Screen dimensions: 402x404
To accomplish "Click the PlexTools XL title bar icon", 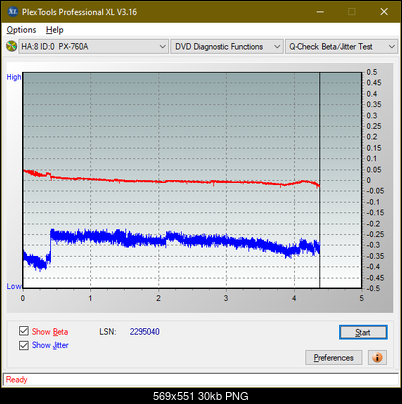I will pyautogui.click(x=12, y=12).
